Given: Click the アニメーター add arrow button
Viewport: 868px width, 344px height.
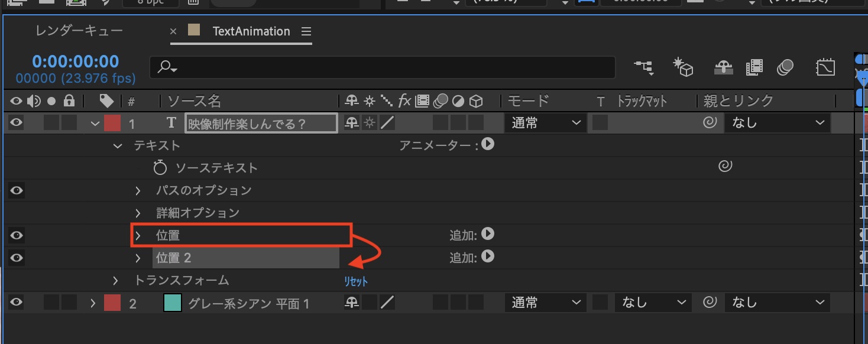Looking at the screenshot, I should (x=488, y=144).
